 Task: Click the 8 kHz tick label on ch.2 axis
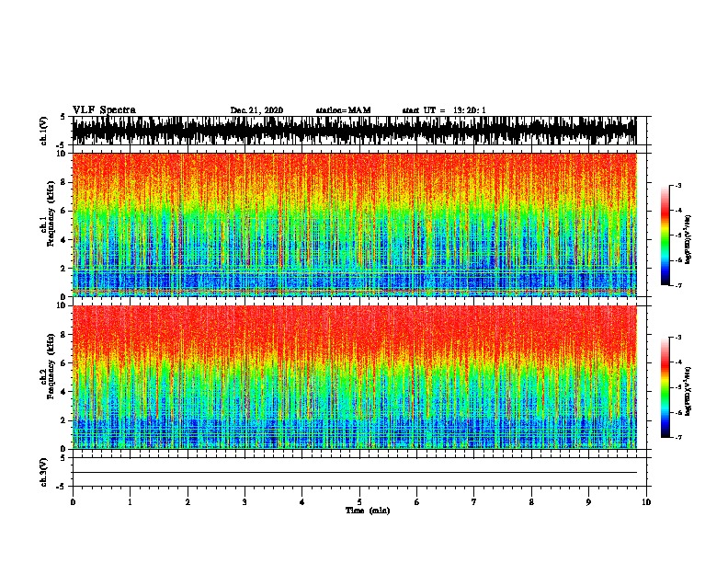64,335
